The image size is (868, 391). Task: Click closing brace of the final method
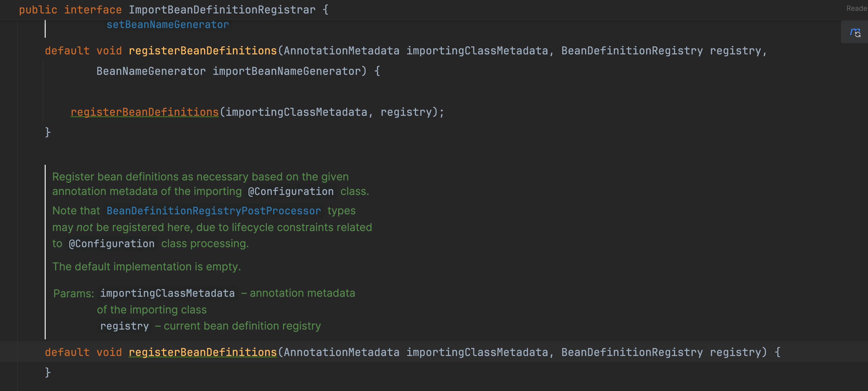pyautogui.click(x=48, y=372)
